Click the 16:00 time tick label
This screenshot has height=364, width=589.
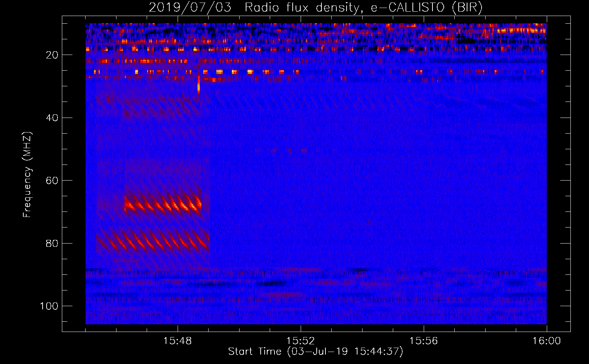pos(546,341)
